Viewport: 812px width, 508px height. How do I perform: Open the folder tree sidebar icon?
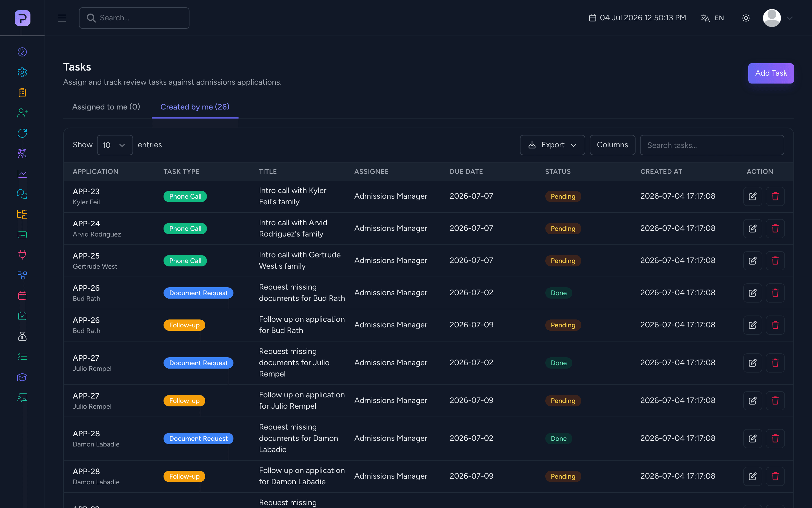pos(22,214)
